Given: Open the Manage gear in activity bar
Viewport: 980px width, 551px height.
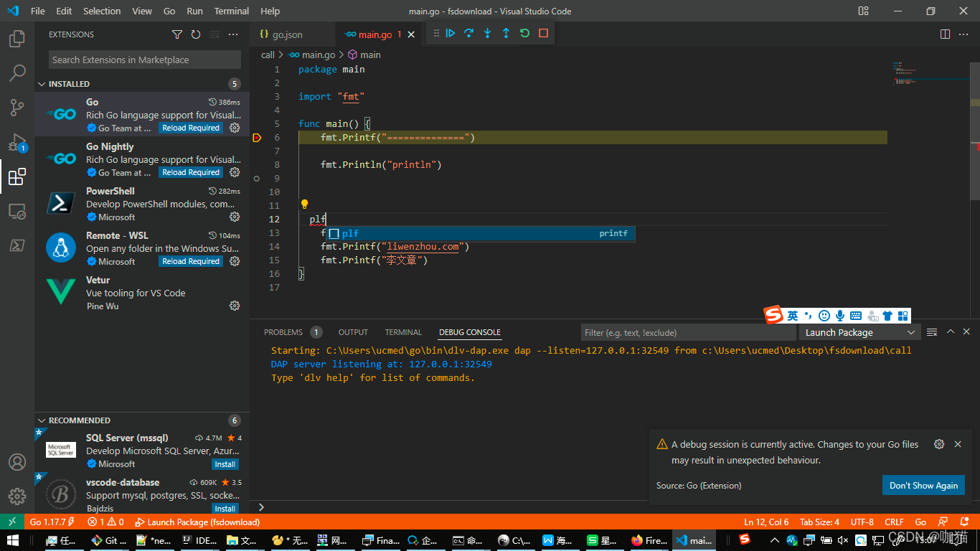Looking at the screenshot, I should point(17,496).
